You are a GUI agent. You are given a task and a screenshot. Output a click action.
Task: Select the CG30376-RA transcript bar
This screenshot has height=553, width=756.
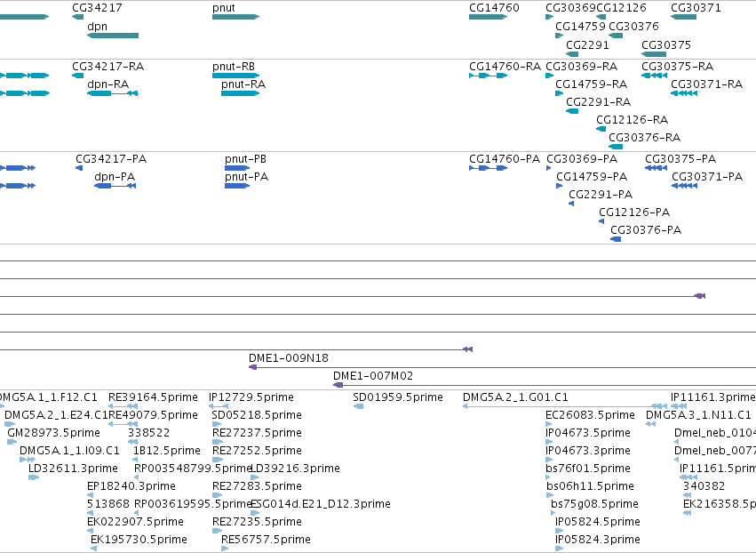point(616,146)
